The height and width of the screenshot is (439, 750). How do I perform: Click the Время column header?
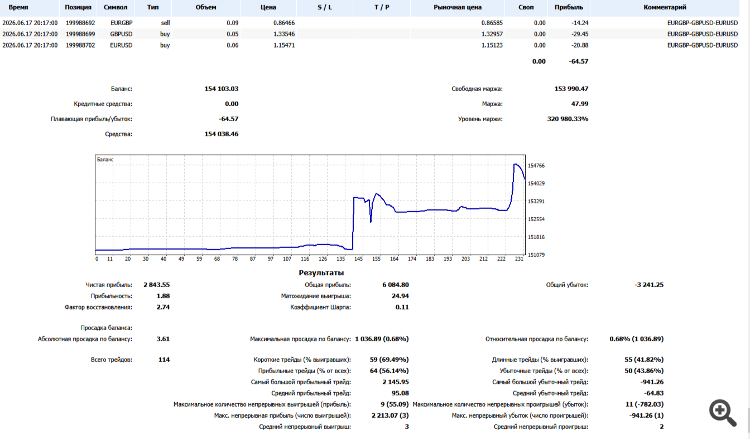[x=18, y=8]
